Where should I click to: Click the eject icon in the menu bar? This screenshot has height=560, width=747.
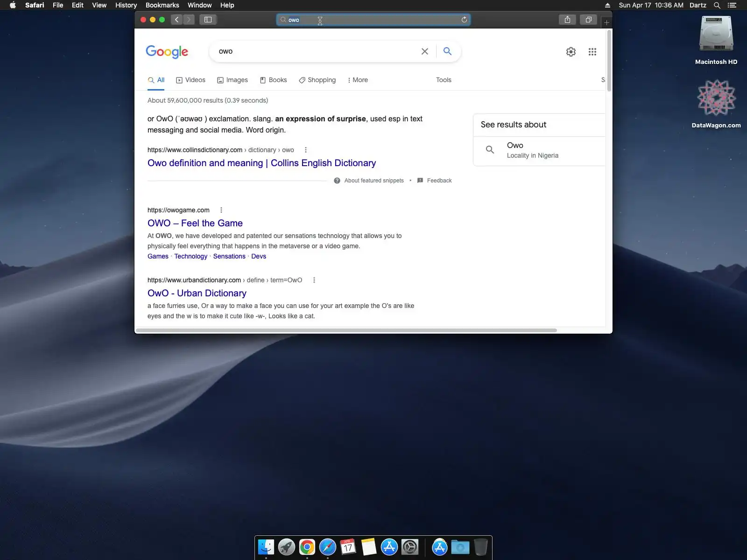point(607,5)
